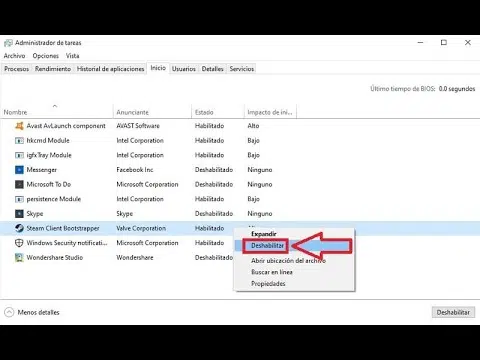Viewport: 480px width, 360px height.
Task: Click the hkcmd Module icon
Action: click(19, 140)
